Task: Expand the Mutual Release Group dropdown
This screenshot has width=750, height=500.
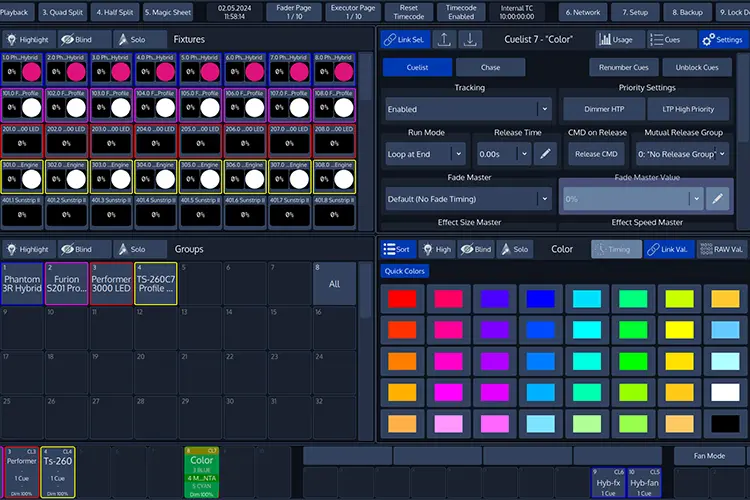Action: (722, 154)
